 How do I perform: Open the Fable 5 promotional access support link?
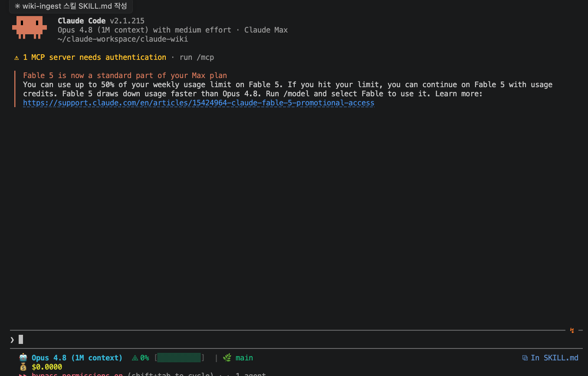(x=198, y=103)
